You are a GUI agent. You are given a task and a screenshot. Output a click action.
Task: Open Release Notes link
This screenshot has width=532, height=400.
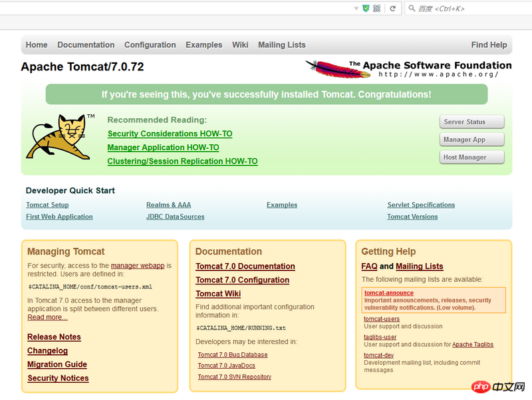(x=54, y=337)
